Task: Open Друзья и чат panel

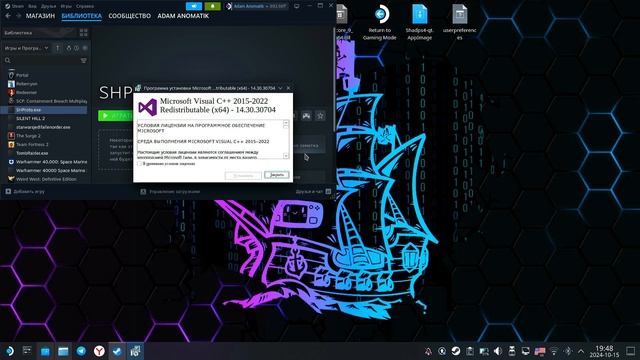Action: coord(313,191)
